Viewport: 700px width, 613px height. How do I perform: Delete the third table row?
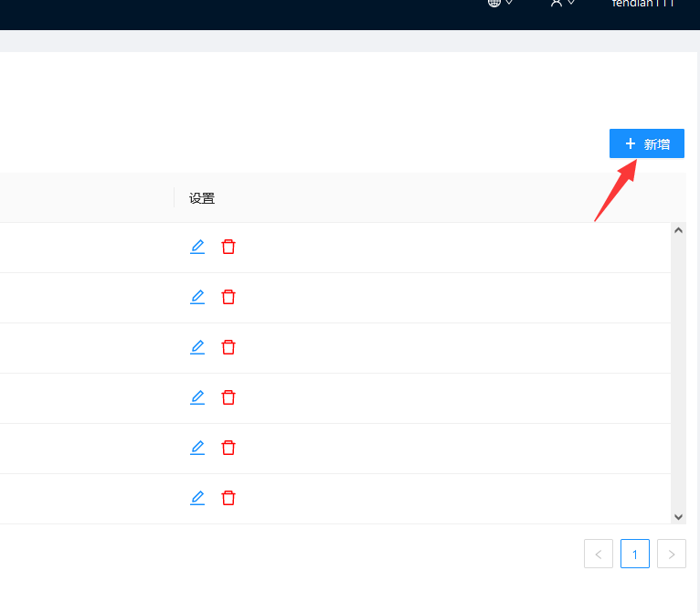pos(228,347)
